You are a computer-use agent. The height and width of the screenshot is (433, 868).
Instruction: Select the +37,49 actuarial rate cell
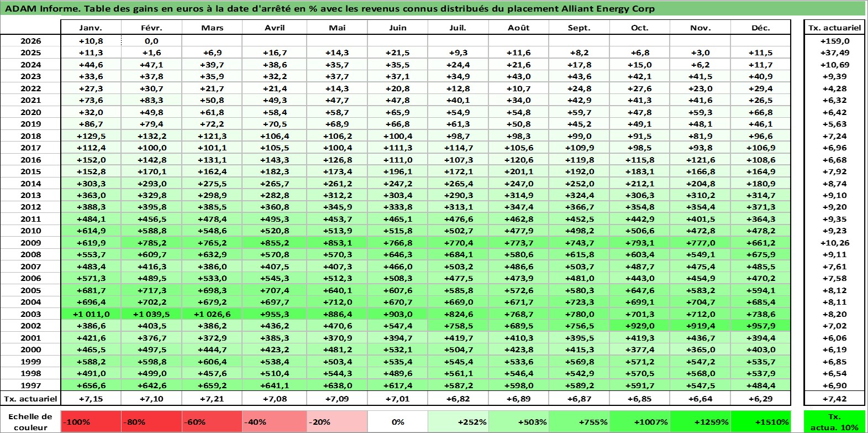(x=834, y=53)
